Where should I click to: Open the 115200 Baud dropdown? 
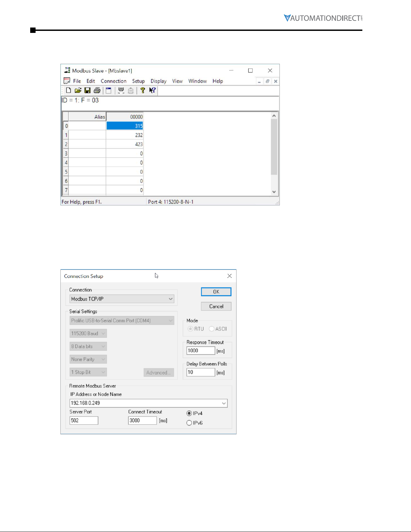click(x=88, y=333)
